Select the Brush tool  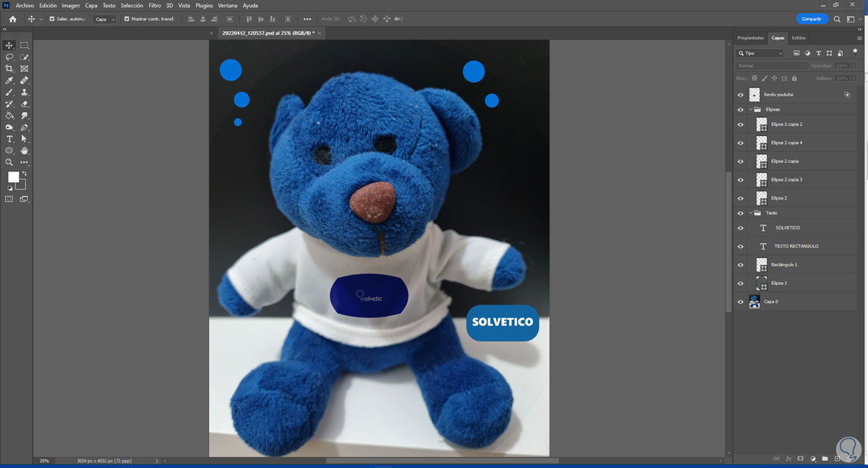coord(9,92)
